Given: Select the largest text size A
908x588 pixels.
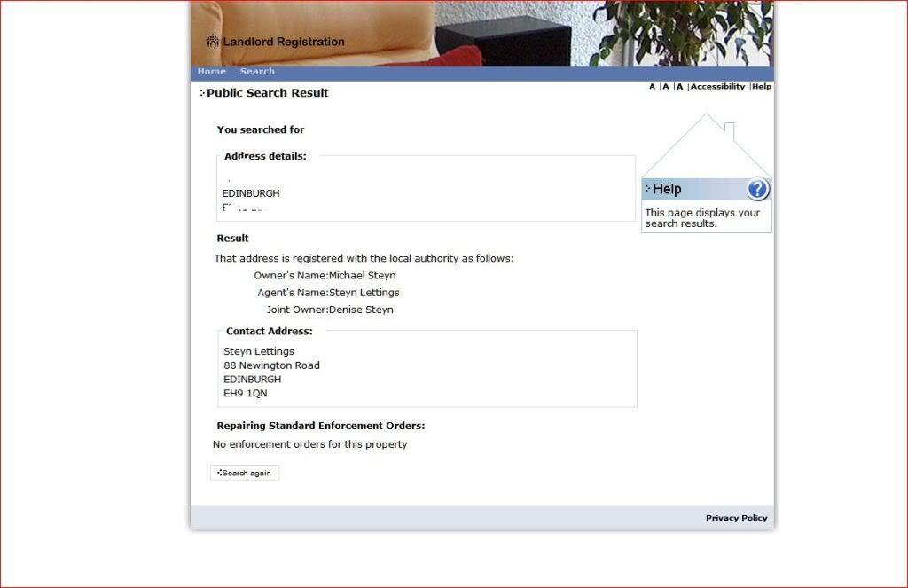Looking at the screenshot, I should pos(679,87).
